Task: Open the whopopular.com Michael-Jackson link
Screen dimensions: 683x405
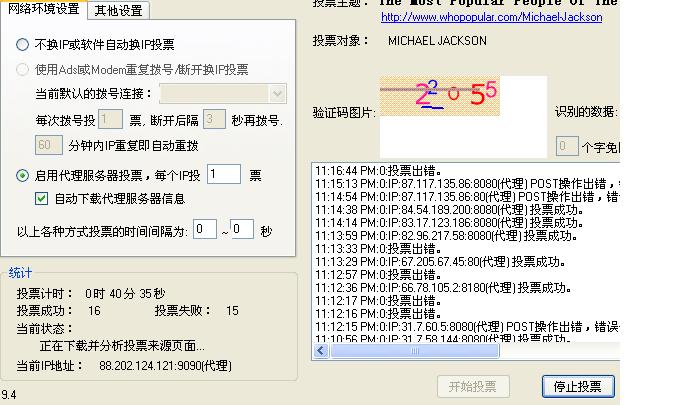Action: click(480, 18)
